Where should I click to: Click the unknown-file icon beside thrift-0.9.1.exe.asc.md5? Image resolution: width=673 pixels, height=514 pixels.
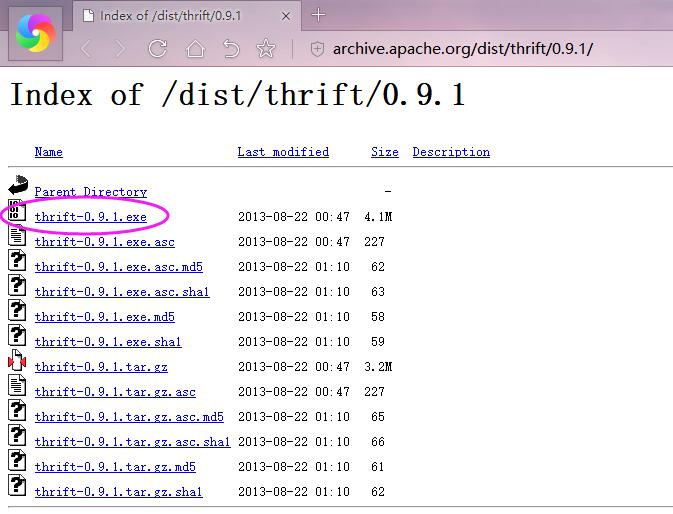point(17,260)
